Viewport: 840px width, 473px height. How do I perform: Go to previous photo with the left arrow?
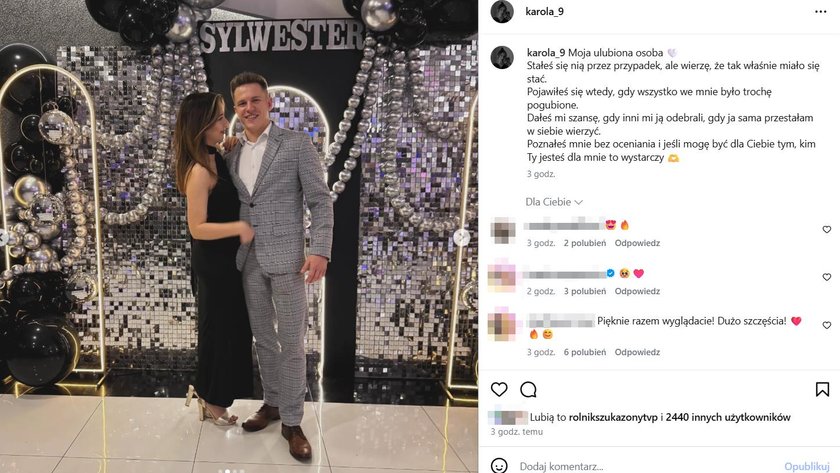(x=3, y=237)
